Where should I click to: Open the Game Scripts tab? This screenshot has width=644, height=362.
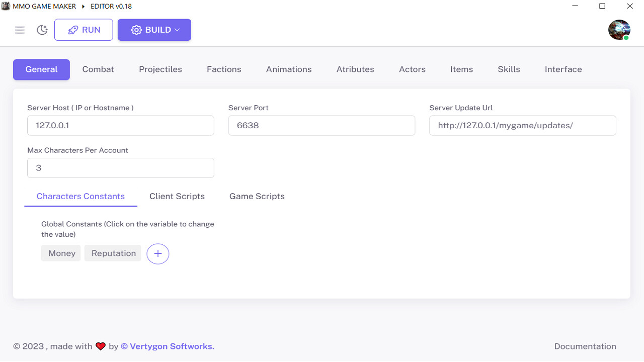coord(257,196)
